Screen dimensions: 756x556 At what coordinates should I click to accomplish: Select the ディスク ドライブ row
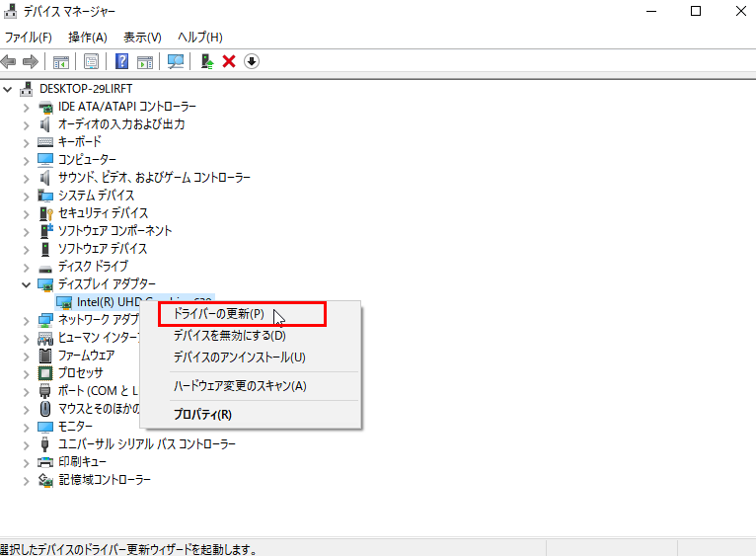click(94, 267)
